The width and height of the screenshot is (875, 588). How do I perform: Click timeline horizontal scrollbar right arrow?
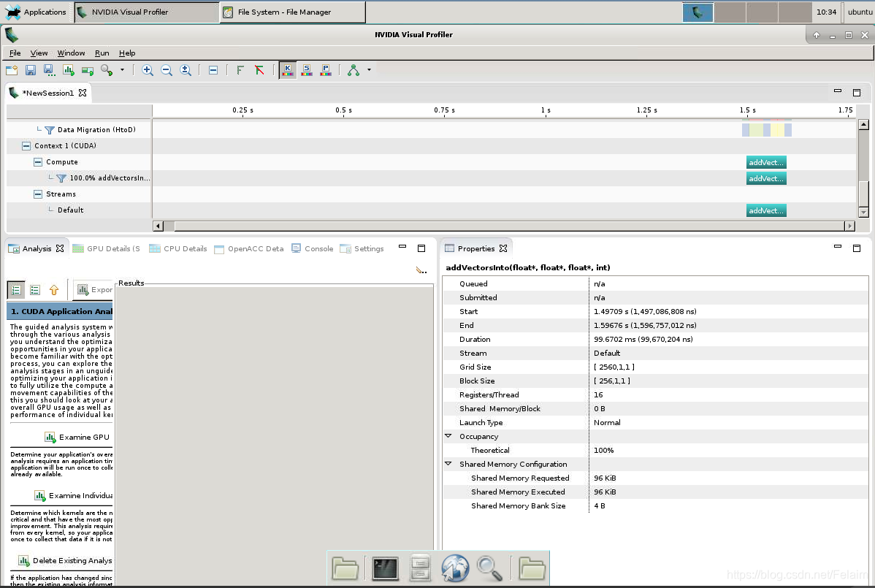[x=850, y=226]
